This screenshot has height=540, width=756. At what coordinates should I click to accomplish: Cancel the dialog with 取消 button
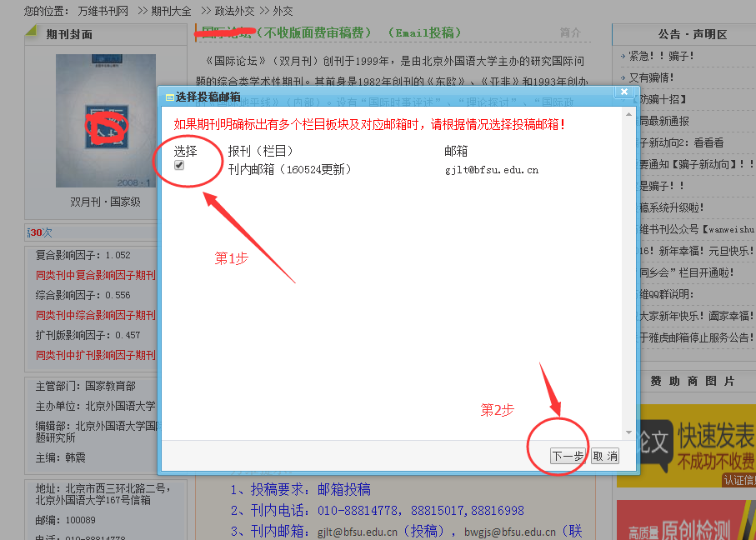click(605, 456)
